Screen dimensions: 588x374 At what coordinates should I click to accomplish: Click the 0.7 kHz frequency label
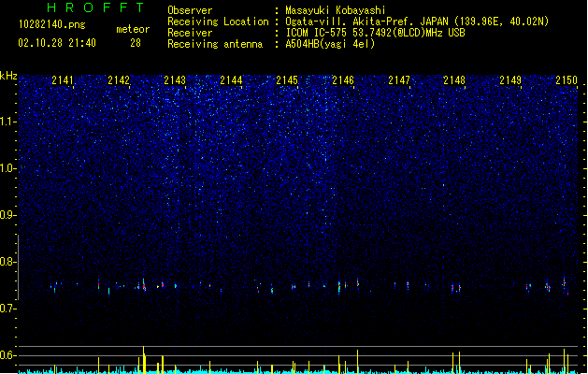(x=8, y=309)
